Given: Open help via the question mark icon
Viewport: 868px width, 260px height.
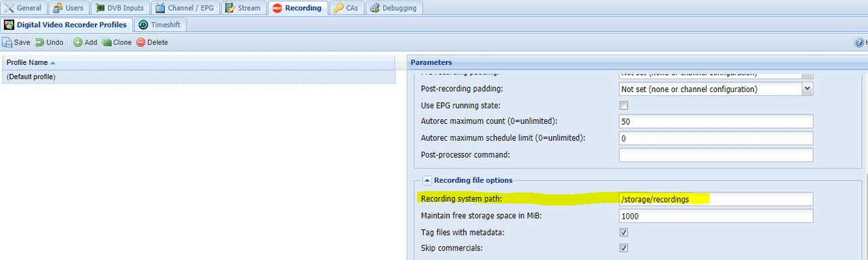Looking at the screenshot, I should [859, 42].
